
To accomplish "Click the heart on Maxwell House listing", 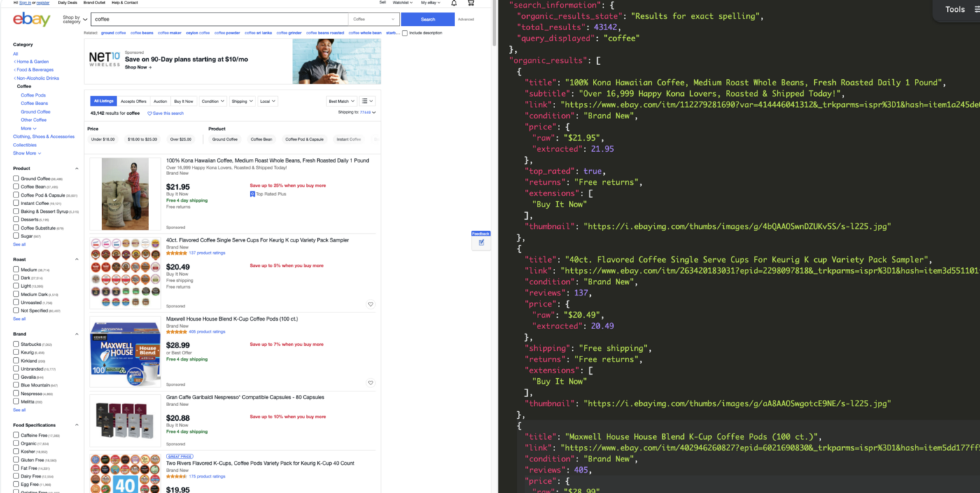I will click(x=370, y=383).
